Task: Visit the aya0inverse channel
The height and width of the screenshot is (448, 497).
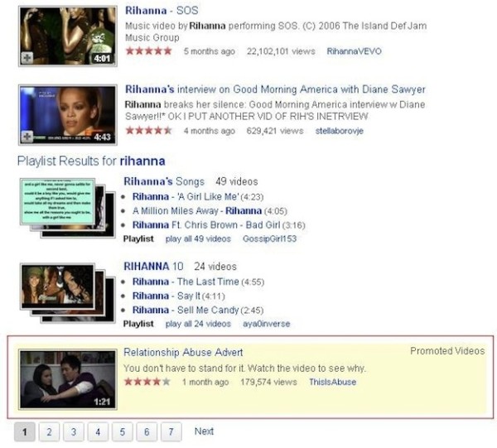Action: tap(266, 324)
